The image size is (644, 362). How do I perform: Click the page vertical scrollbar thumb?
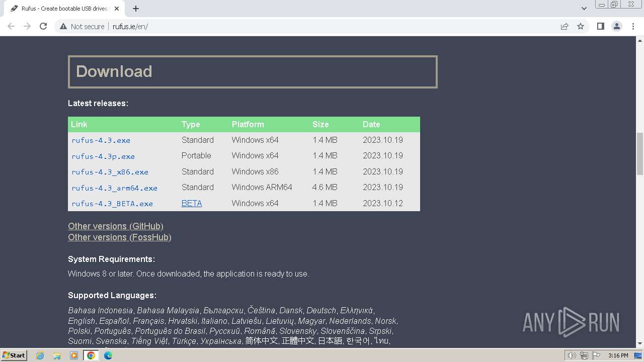click(x=640, y=153)
